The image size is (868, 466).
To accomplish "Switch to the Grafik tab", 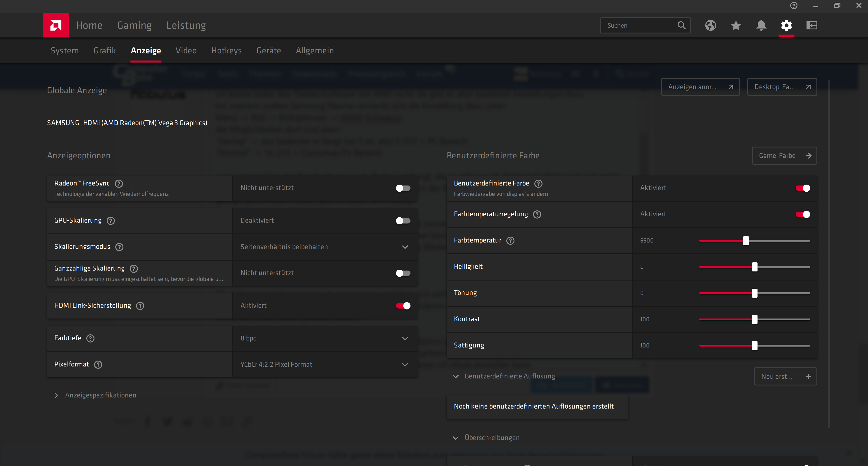I will coord(104,51).
